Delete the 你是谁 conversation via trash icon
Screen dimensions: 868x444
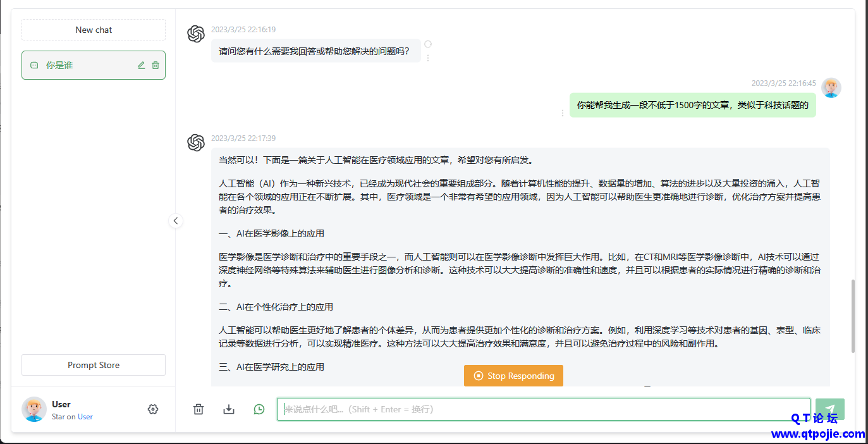[x=156, y=65]
